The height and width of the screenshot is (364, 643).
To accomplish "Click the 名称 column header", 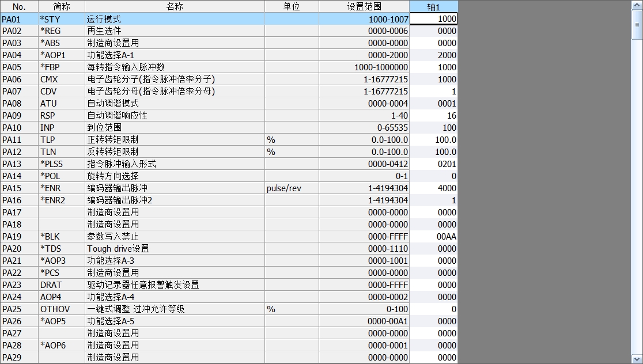I will point(175,6).
